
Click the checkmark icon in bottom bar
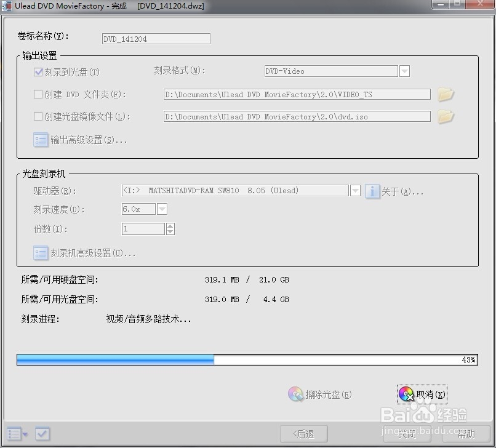(42, 433)
